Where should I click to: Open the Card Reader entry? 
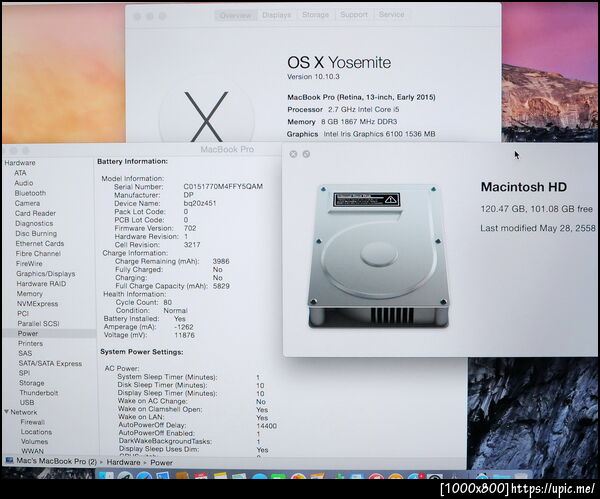pos(35,213)
